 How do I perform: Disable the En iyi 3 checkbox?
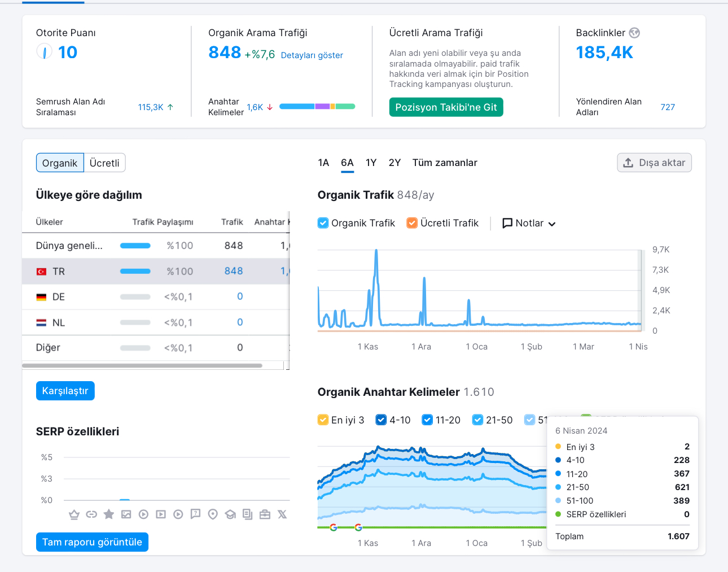[323, 420]
